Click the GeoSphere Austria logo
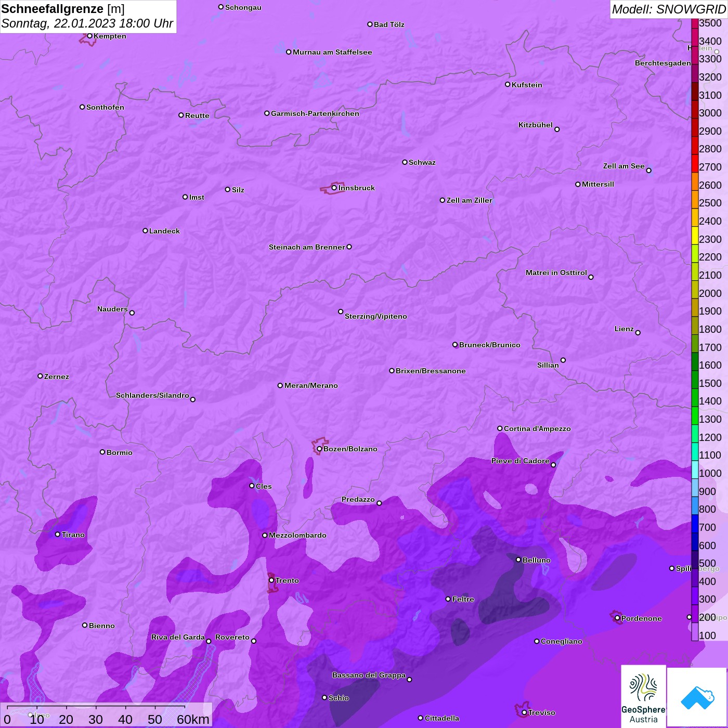 coord(643,696)
